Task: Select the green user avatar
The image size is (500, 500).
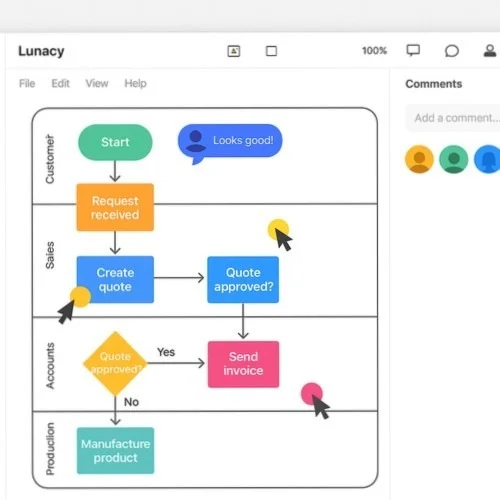Action: 454,159
